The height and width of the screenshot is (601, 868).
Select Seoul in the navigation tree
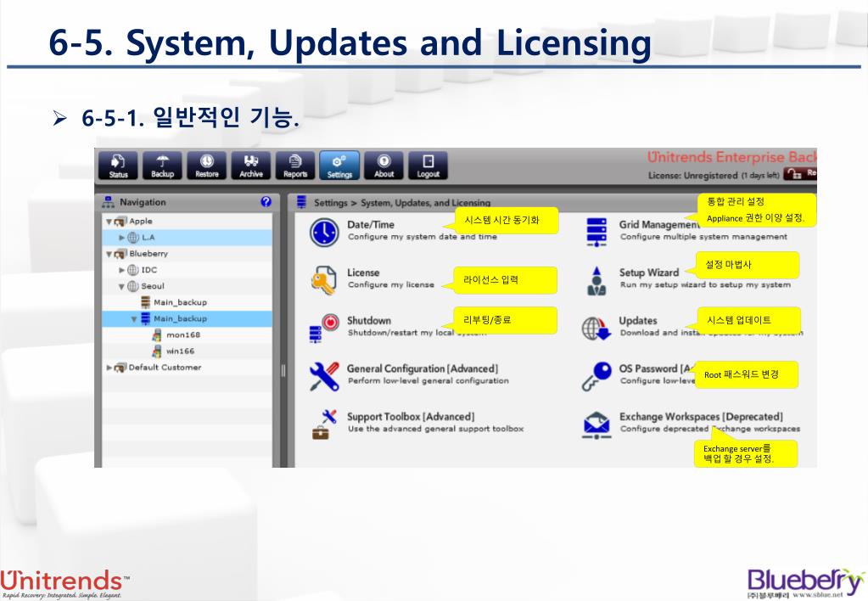[x=152, y=286]
